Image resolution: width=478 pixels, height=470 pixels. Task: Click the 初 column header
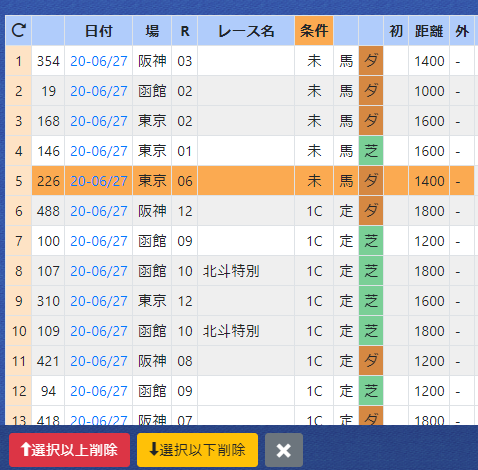tap(396, 30)
